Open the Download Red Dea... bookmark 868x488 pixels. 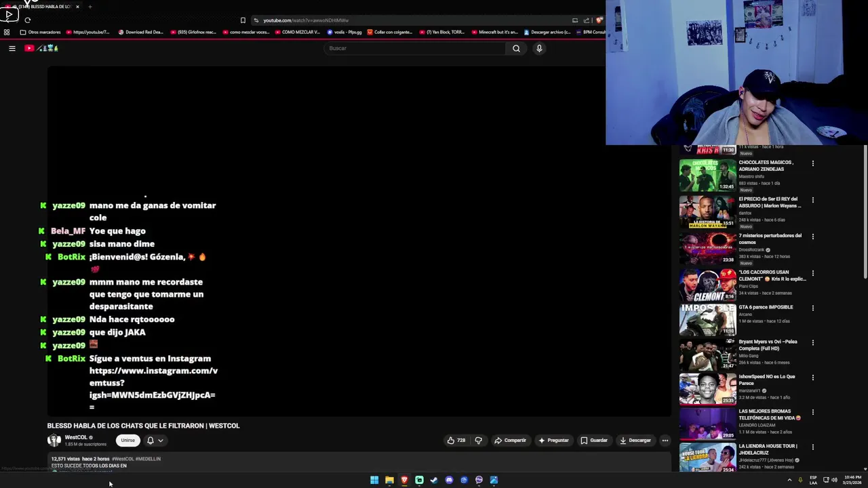140,32
